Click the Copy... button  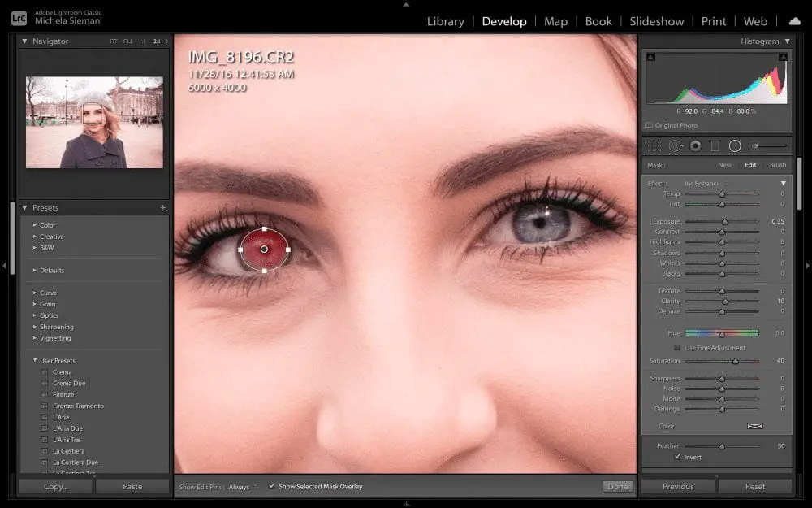tap(56, 487)
